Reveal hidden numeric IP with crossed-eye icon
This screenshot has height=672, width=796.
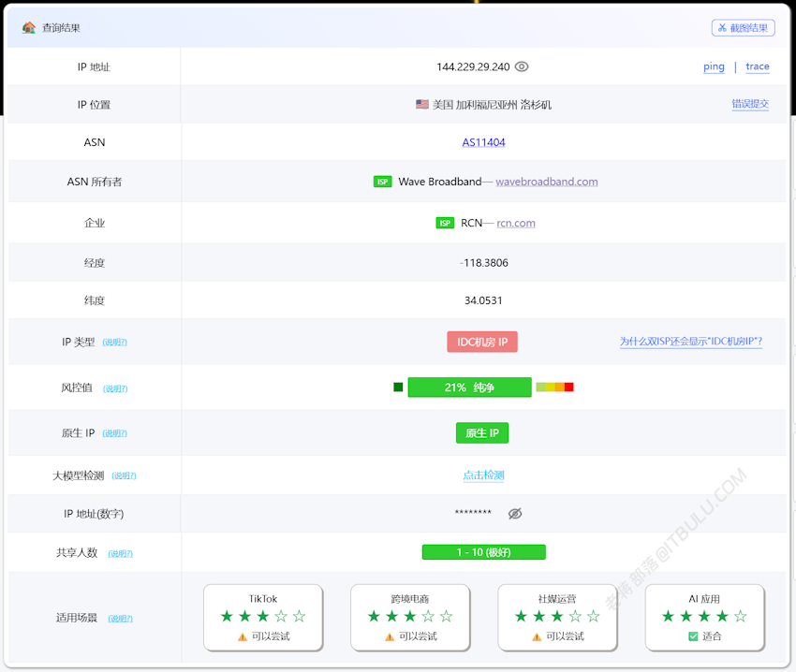[x=515, y=514]
